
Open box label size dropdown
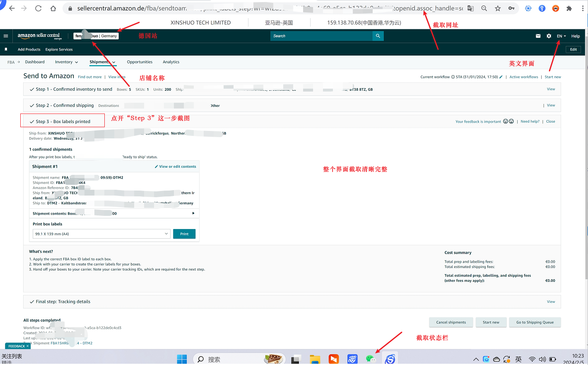pos(101,234)
